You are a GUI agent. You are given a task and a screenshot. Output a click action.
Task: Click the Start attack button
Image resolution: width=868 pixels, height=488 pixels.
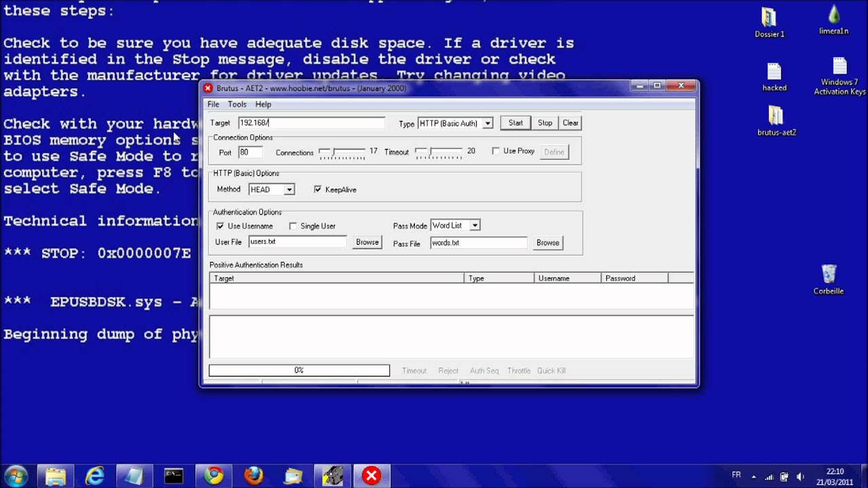515,123
